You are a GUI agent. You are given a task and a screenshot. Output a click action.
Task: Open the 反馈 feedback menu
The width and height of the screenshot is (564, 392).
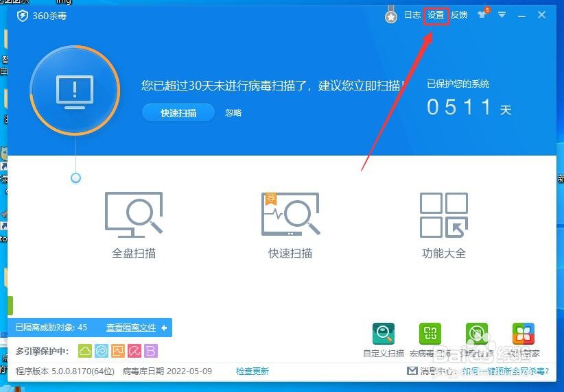click(459, 15)
